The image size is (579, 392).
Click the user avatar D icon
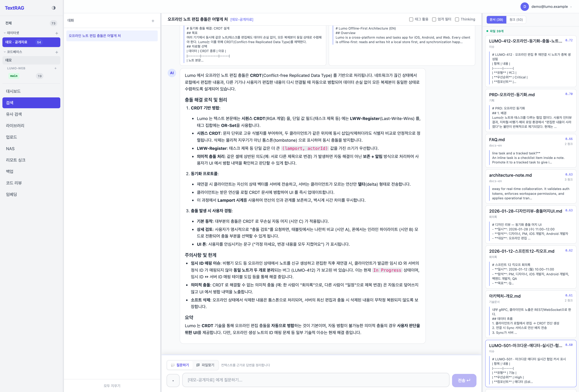524,7
